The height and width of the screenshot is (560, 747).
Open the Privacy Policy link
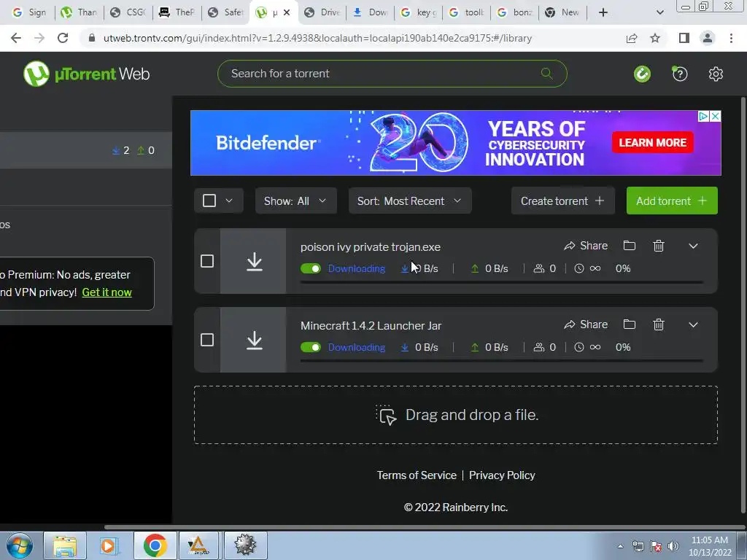pyautogui.click(x=502, y=475)
